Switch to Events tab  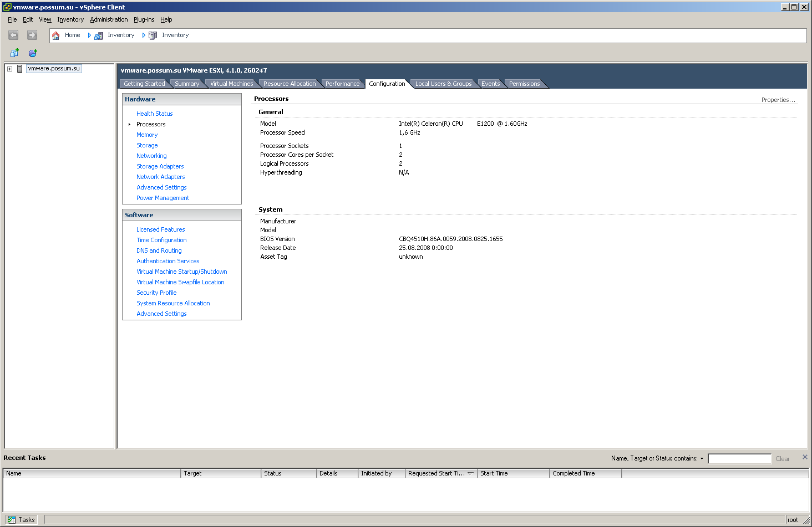tap(490, 84)
